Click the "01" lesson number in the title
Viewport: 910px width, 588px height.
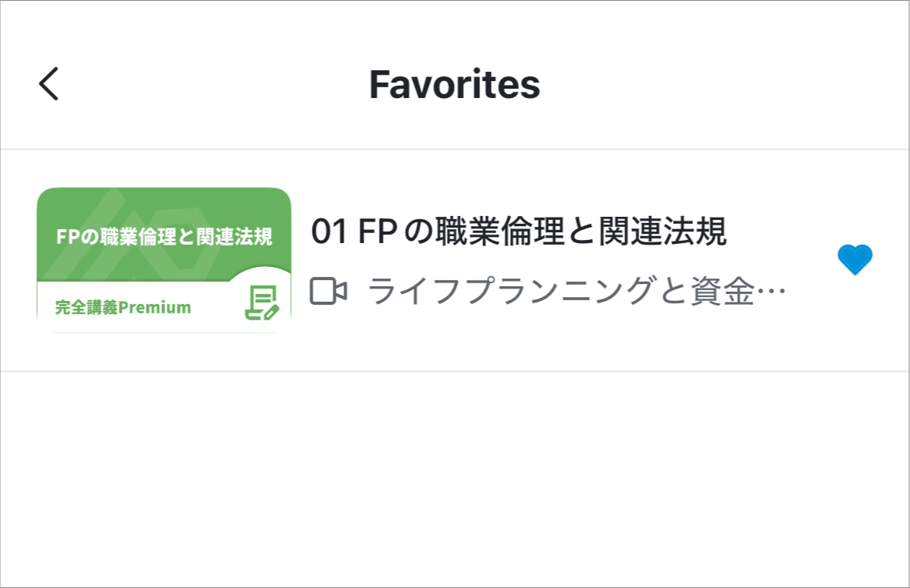coord(329,231)
